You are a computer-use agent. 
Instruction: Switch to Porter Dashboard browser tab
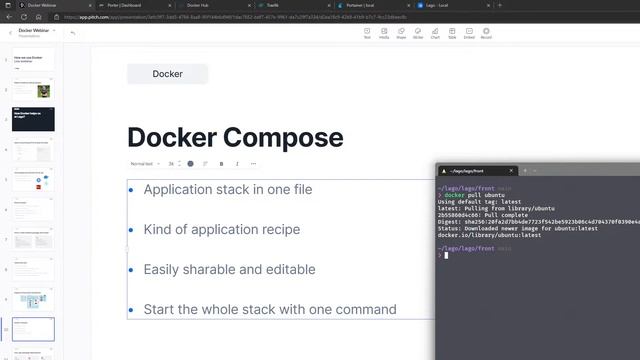[135, 5]
